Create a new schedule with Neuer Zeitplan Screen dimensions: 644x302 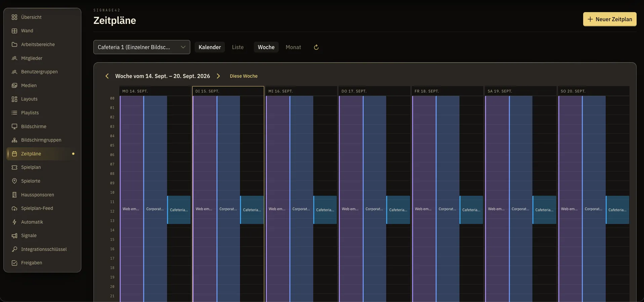point(610,19)
